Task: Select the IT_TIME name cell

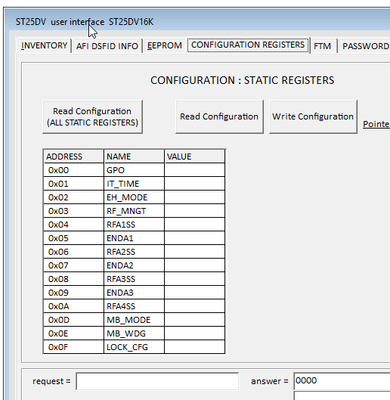Action: point(134,184)
